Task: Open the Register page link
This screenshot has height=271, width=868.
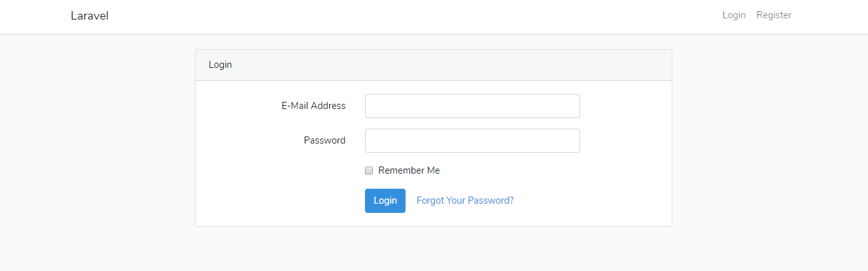Action: point(774,15)
